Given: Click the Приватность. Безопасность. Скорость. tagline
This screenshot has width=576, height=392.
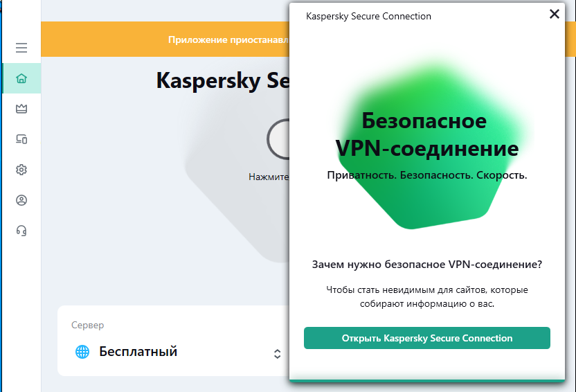Looking at the screenshot, I should [x=426, y=175].
